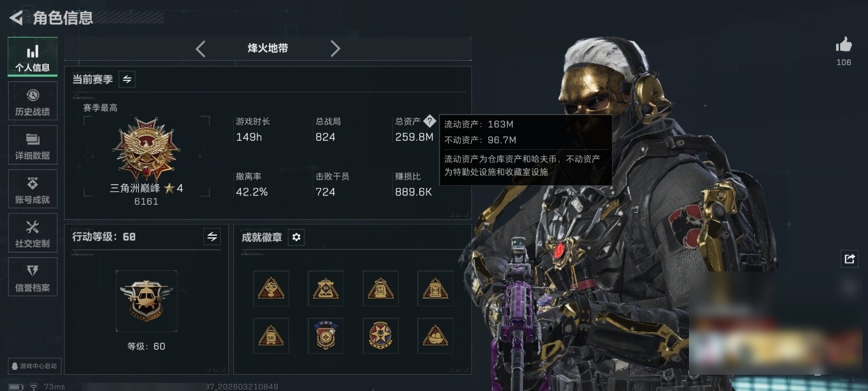Click the 三角洲巅峰 rank emblem
The height and width of the screenshot is (391, 868).
click(x=146, y=149)
